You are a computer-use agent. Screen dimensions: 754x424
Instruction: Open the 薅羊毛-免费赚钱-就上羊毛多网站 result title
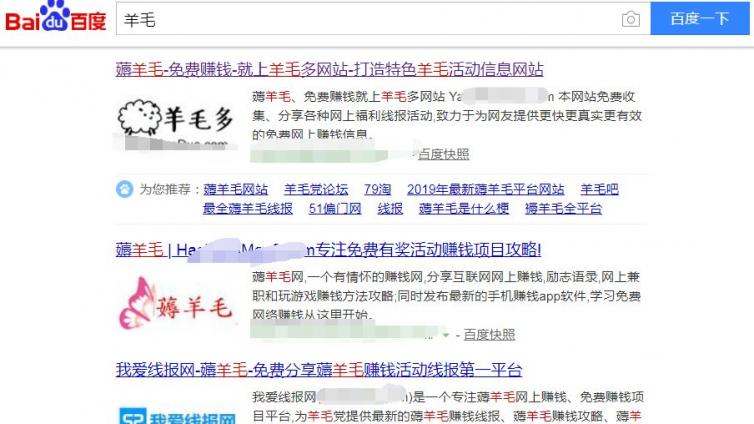click(x=329, y=70)
